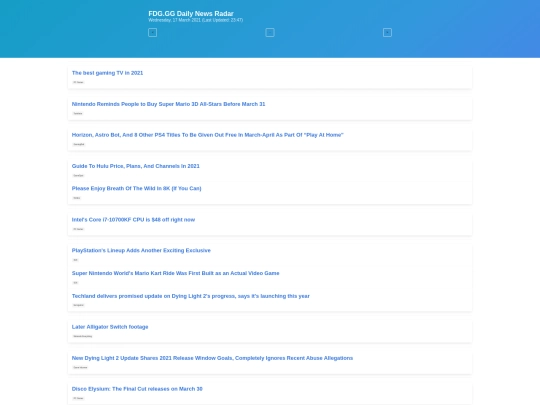Click the source tag under the New Dying Light 2 Update headline
Viewport: 540px width, 405px height.
point(80,367)
